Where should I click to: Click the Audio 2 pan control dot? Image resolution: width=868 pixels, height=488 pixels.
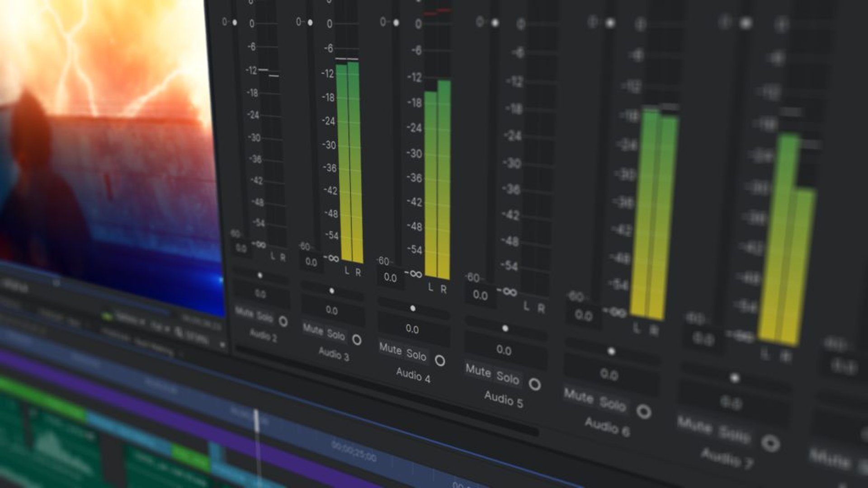(x=260, y=275)
